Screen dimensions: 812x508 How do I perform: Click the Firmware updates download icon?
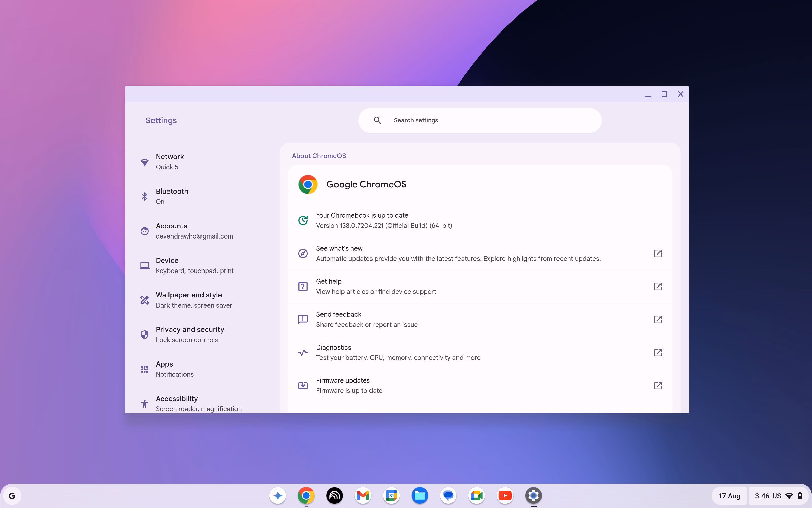[303, 385]
